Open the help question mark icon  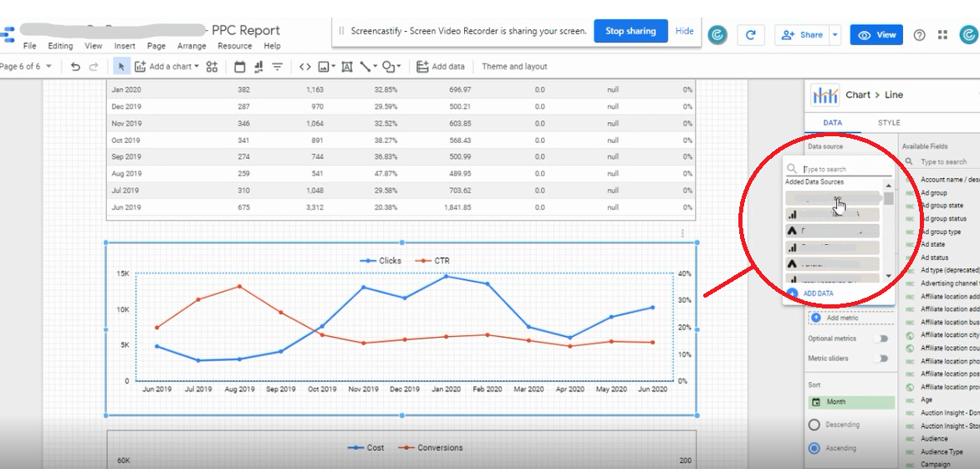point(919,35)
